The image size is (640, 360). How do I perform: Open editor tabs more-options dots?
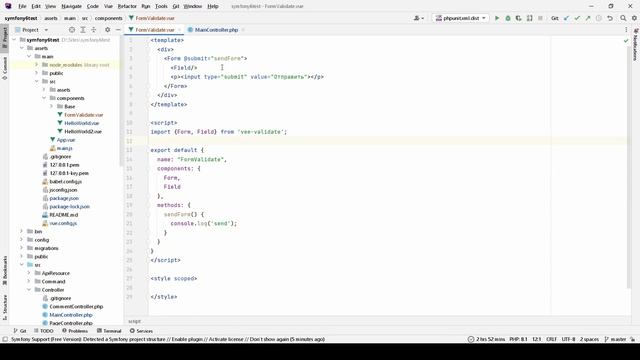(x=626, y=30)
